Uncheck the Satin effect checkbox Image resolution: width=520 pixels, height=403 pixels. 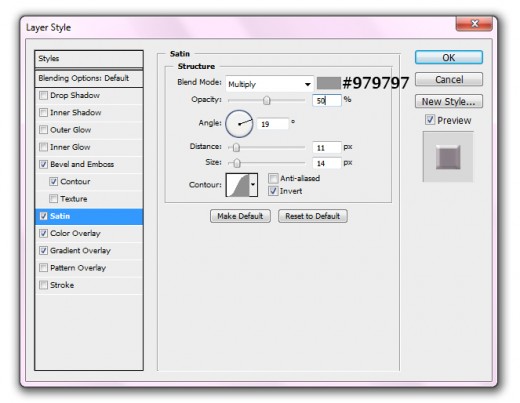[43, 216]
